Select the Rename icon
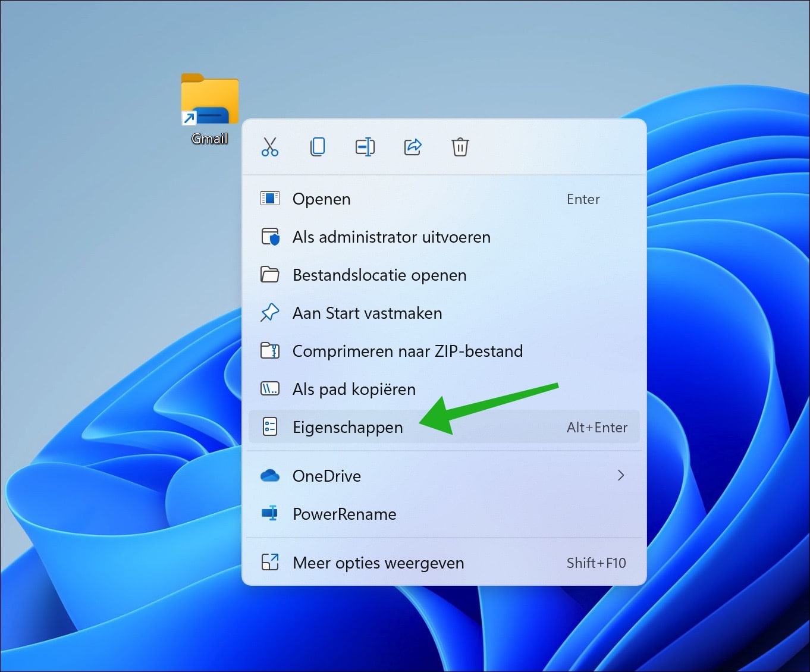This screenshot has width=810, height=672. [365, 147]
